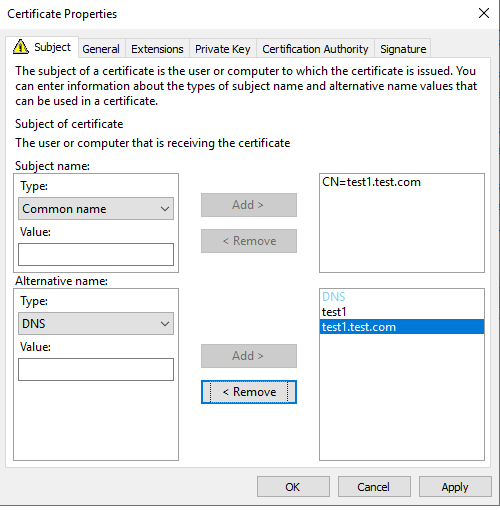500x510 pixels.
Task: Cancel the certificate properties changes
Action: click(x=374, y=487)
